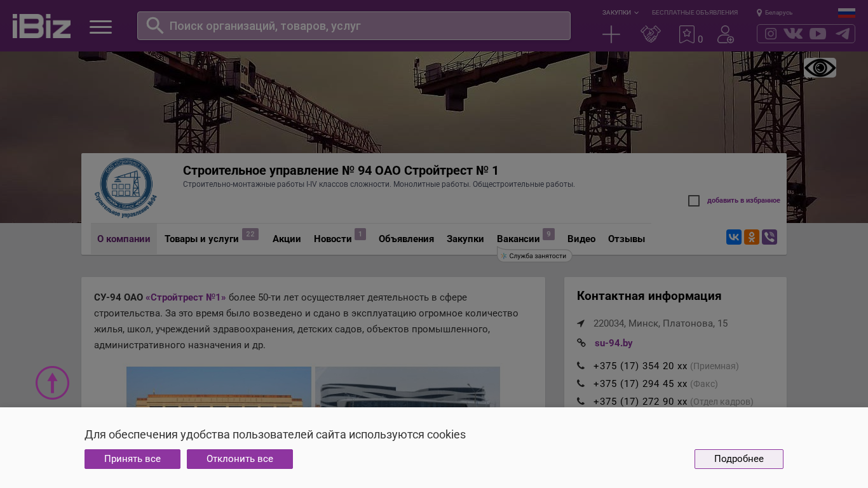
Task: Click the company logo emblem
Action: (126, 188)
